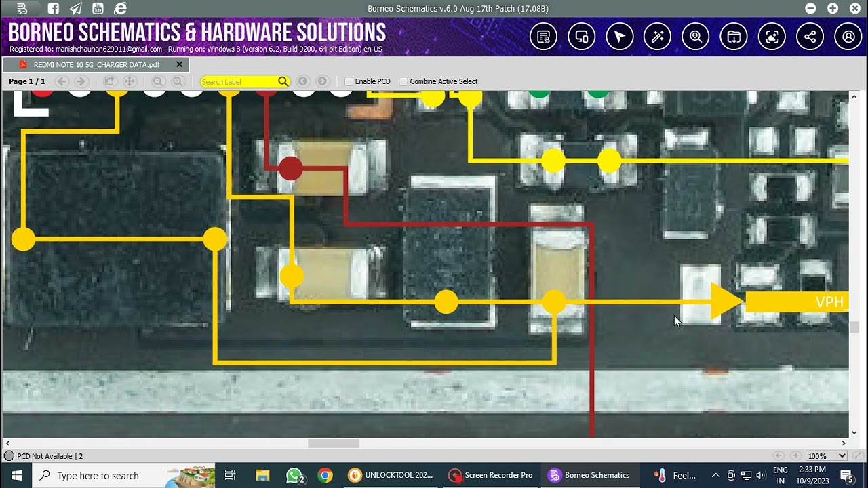Minimize the Borneo Schematics window
This screenshot has width=868, height=488.
(810, 9)
